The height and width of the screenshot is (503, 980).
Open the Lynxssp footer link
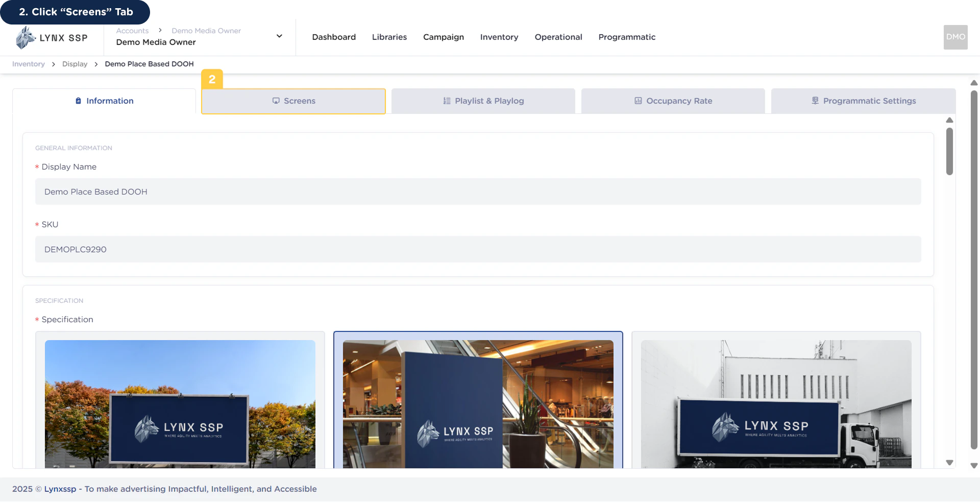pos(60,489)
